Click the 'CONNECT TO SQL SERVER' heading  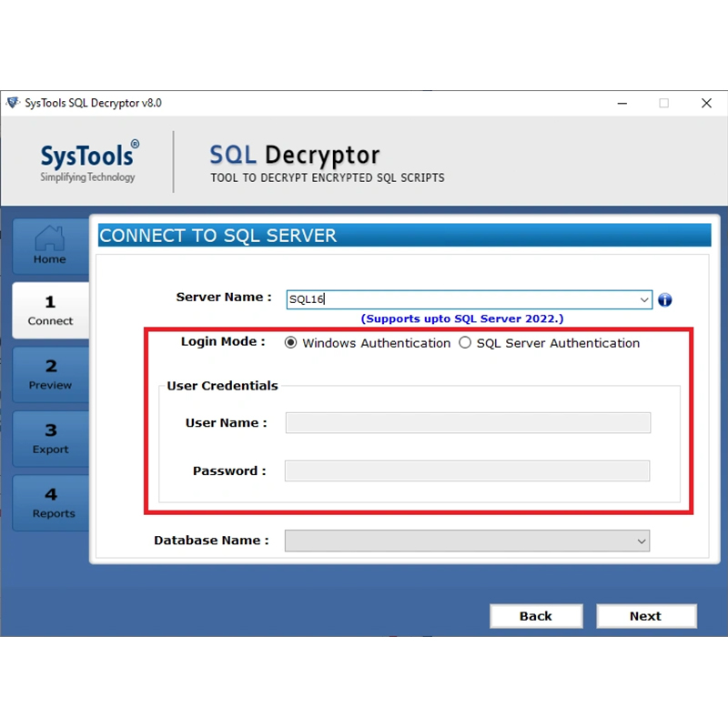click(217, 236)
